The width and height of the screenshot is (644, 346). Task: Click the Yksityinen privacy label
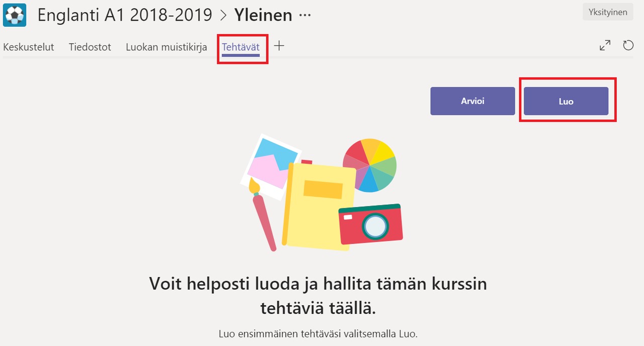click(608, 12)
